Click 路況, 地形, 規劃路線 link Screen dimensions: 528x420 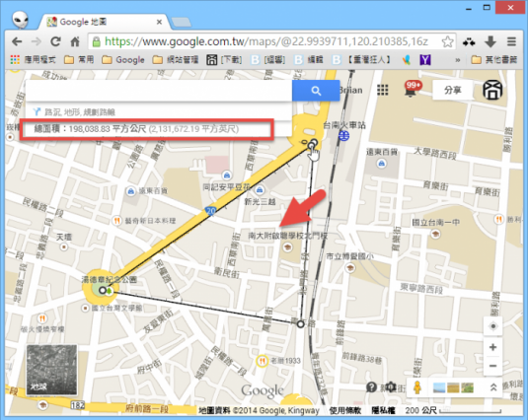point(80,112)
